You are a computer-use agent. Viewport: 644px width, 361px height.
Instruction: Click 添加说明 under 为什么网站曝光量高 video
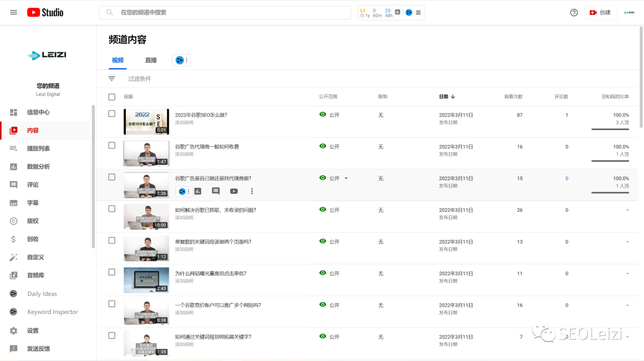coord(184,281)
